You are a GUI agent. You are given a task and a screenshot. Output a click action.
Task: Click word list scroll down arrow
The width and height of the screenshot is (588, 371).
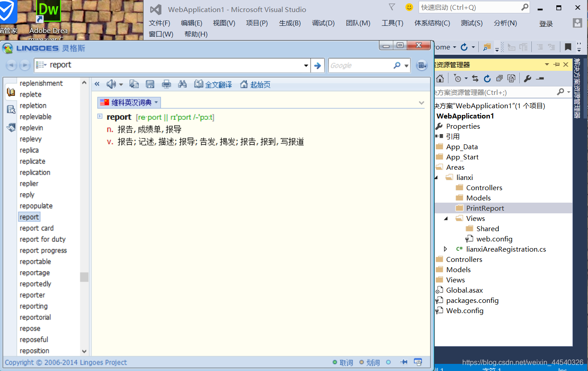(x=84, y=351)
